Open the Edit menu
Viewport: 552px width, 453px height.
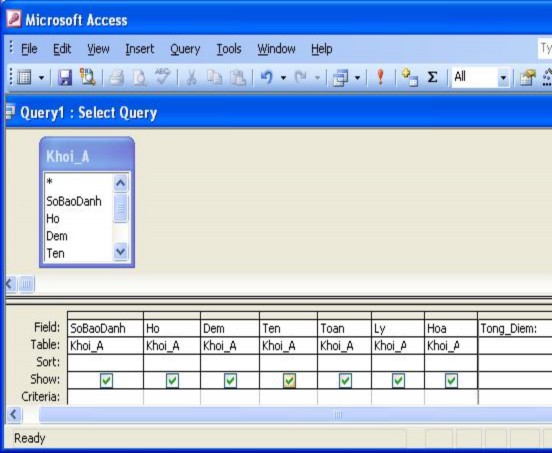click(x=62, y=49)
